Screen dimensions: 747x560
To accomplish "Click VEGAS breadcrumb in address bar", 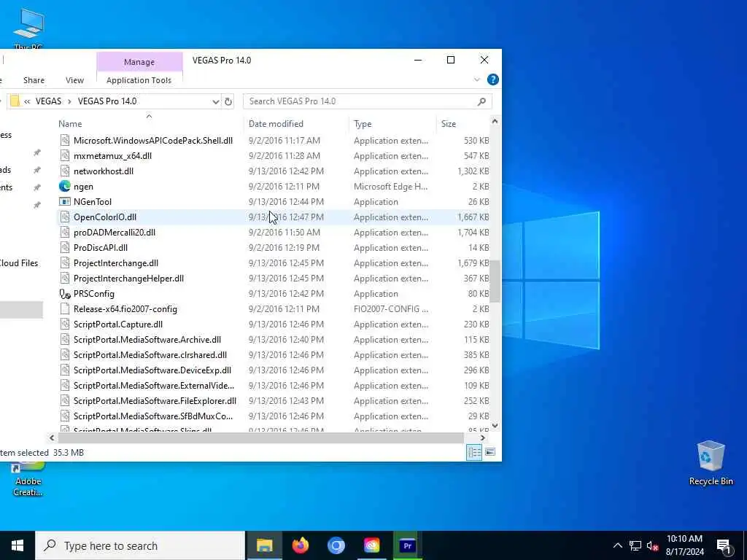I will click(48, 101).
